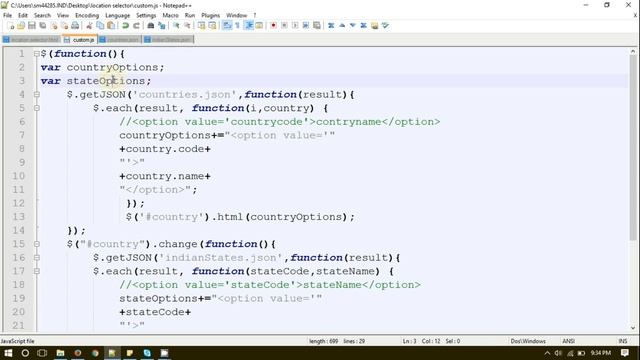The image size is (640, 360).
Task: Toggle word wrap in the toolbar
Action: click(x=227, y=26)
